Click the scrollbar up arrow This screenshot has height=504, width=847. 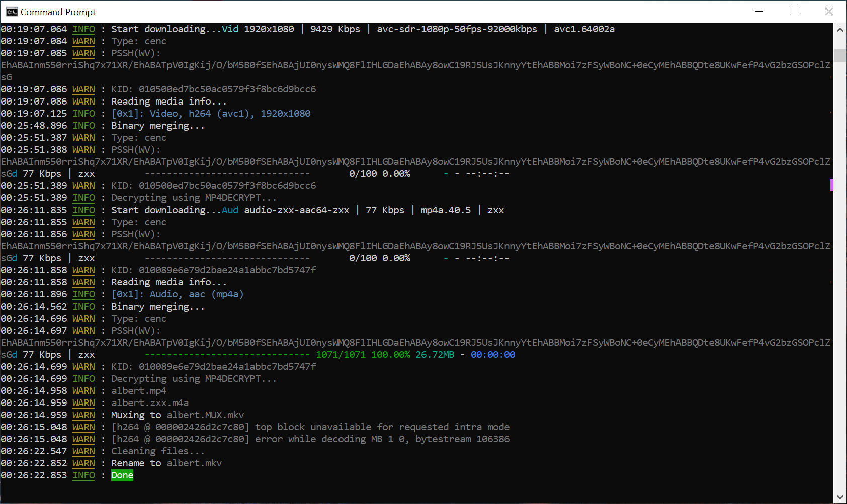click(x=840, y=30)
